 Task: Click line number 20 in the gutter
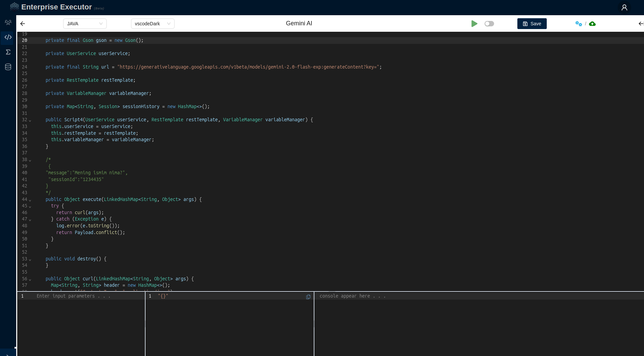point(25,40)
